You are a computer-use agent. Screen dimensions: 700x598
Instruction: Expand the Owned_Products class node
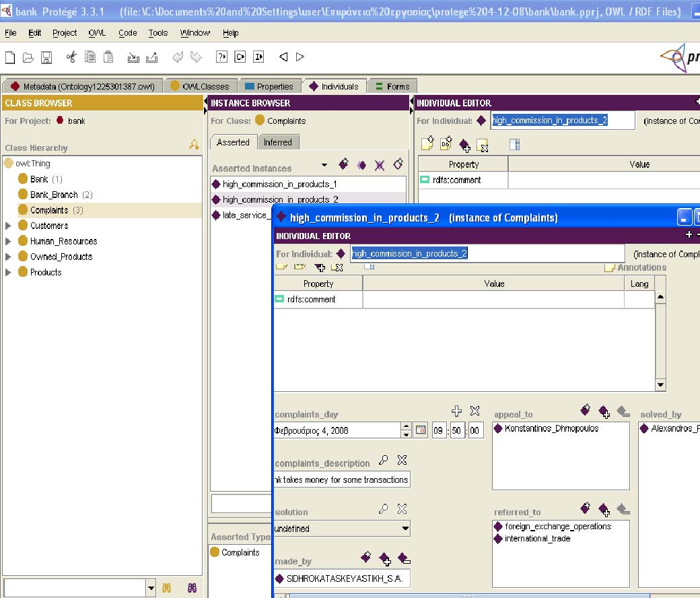coord(8,257)
